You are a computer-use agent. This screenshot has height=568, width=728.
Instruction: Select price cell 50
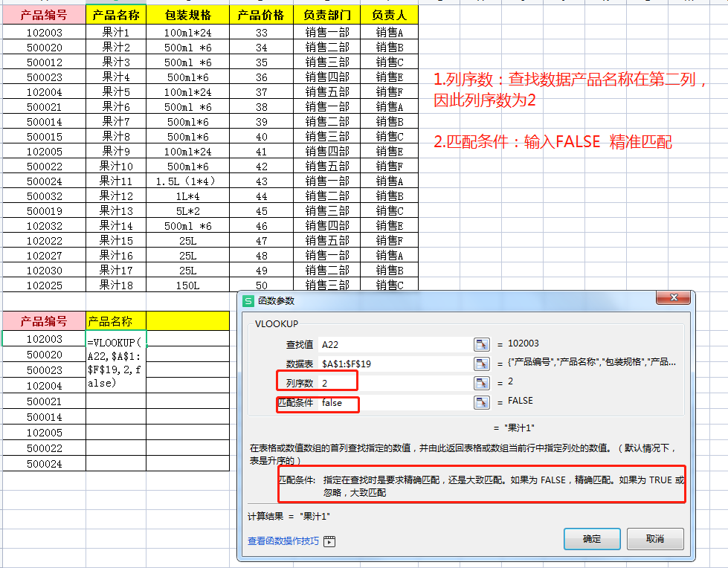click(262, 285)
